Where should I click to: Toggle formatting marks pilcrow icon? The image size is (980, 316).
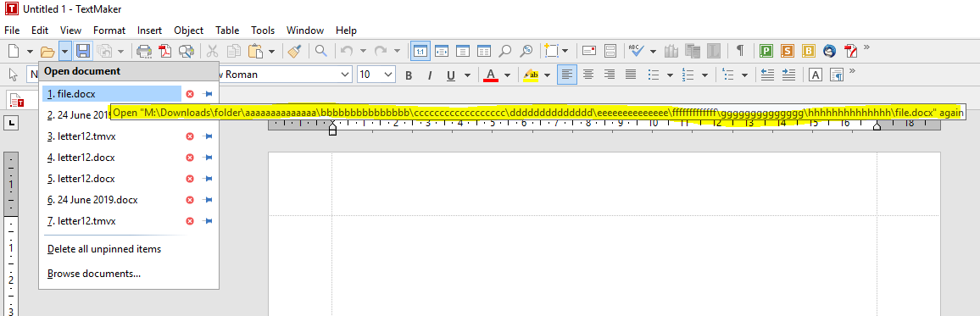click(740, 51)
